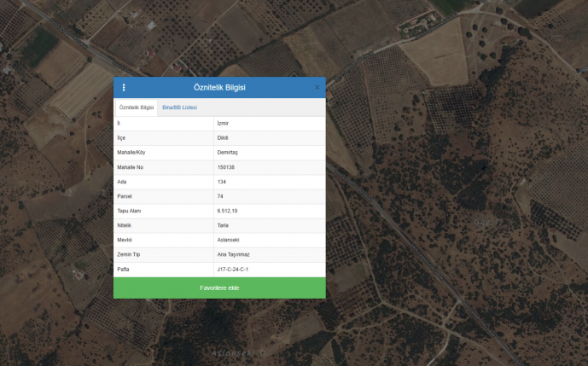The width and height of the screenshot is (588, 366).
Task: Click the Dikili district value
Action: point(223,137)
